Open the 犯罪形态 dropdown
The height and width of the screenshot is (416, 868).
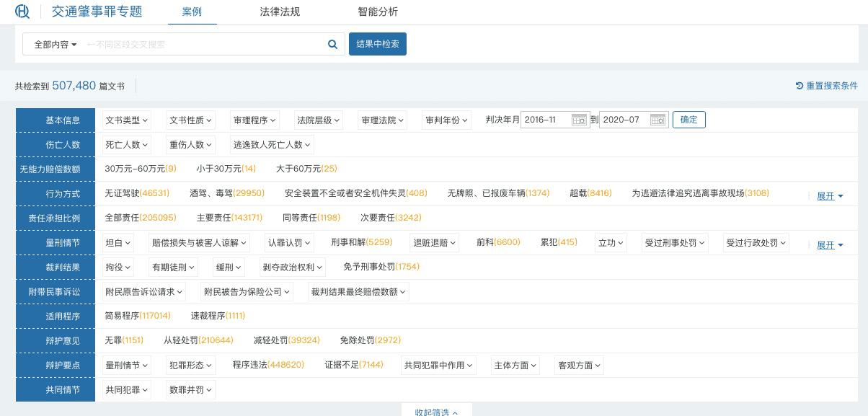(x=190, y=366)
